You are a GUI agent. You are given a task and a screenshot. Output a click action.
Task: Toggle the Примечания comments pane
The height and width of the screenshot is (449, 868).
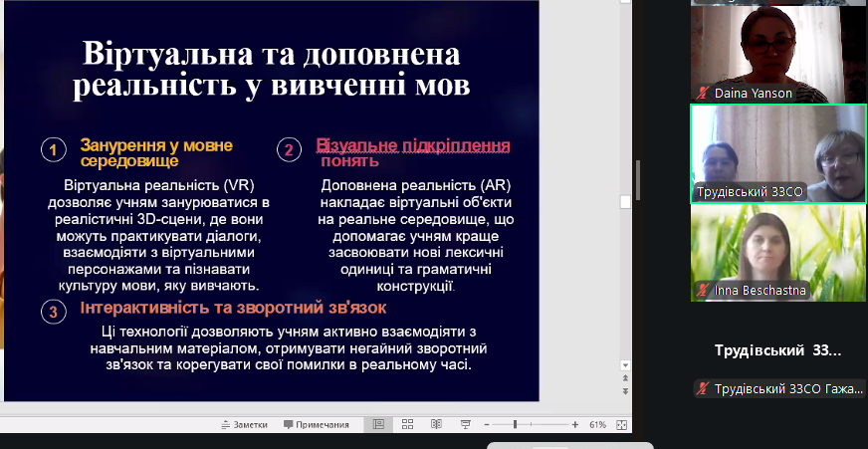317,424
